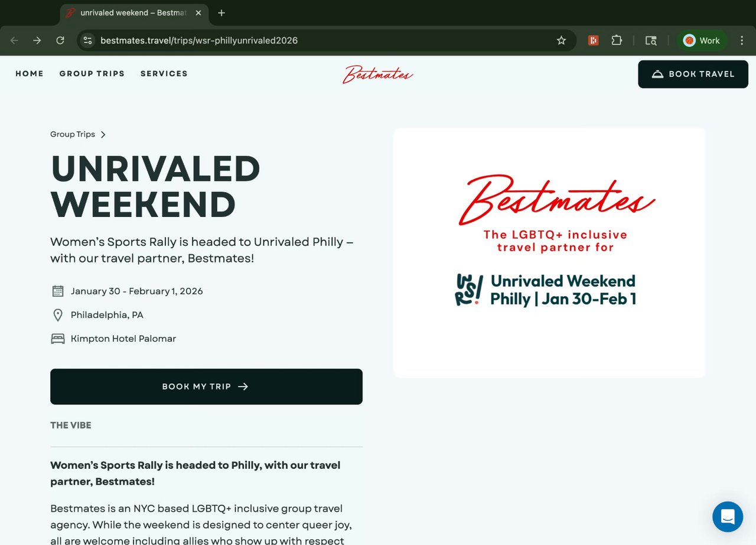Go to HOME in site navigation

tap(30, 74)
